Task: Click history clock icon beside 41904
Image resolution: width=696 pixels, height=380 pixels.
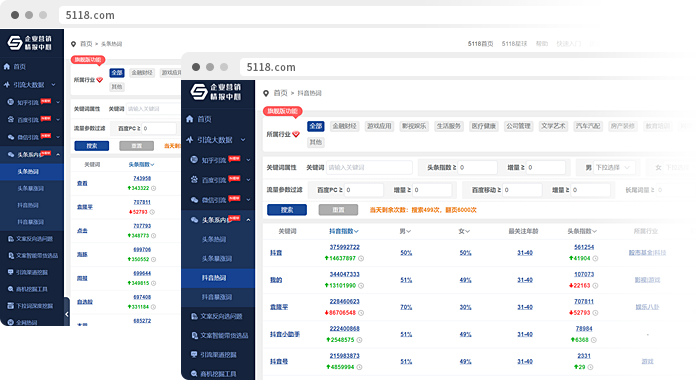Action: [595, 258]
